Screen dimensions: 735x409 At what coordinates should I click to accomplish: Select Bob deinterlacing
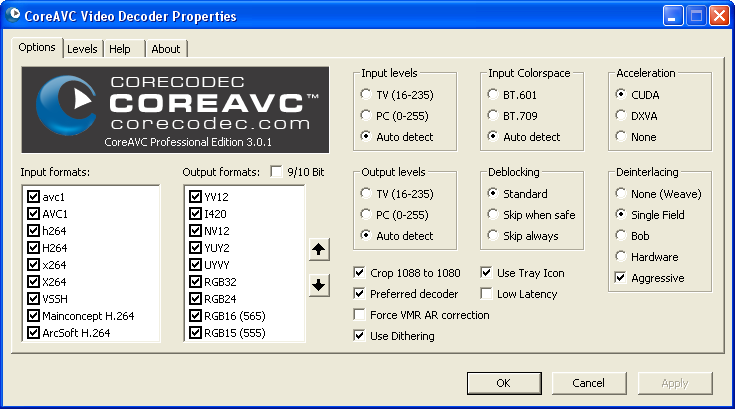tap(621, 236)
